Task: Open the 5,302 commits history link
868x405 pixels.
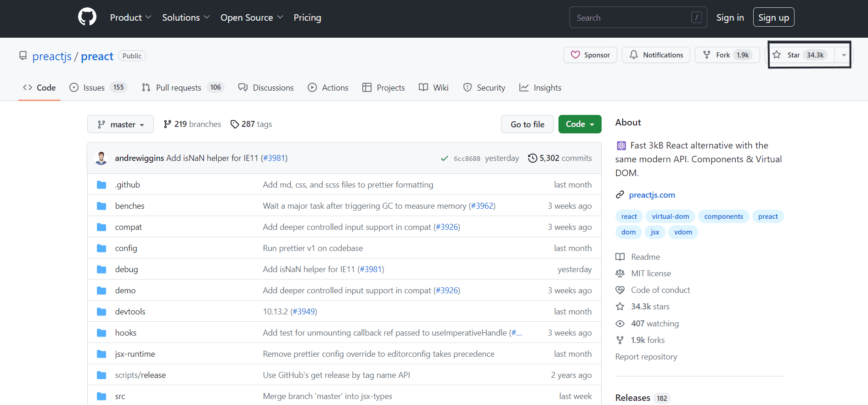Action: pyautogui.click(x=560, y=158)
